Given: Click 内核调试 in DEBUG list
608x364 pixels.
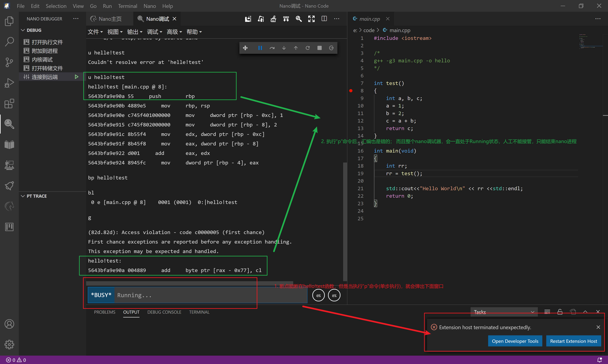Looking at the screenshot, I should [x=42, y=60].
